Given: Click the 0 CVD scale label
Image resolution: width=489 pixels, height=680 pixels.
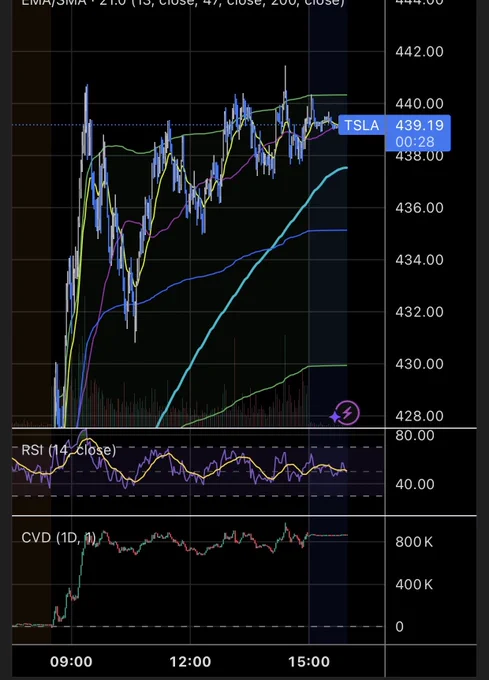Looking at the screenshot, I should tap(399, 627).
